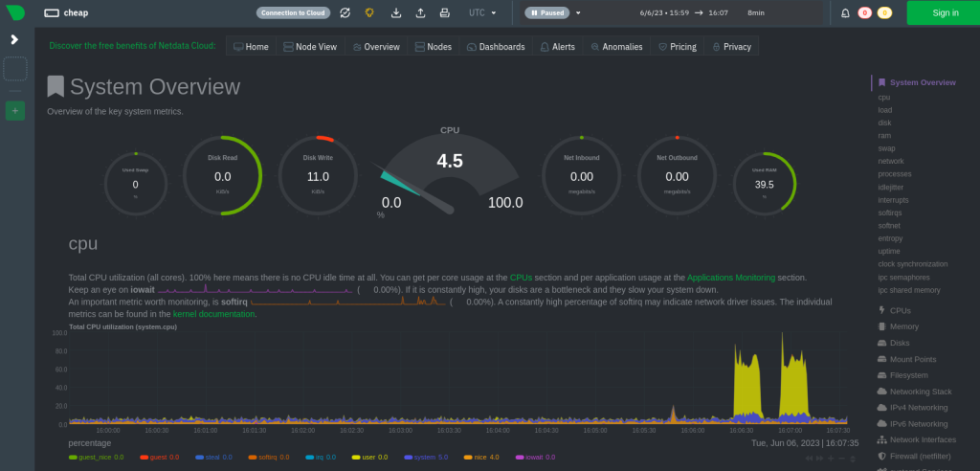The image size is (980, 471).
Task: Toggle softirq dimension in chart legend
Action: [x=269, y=458]
